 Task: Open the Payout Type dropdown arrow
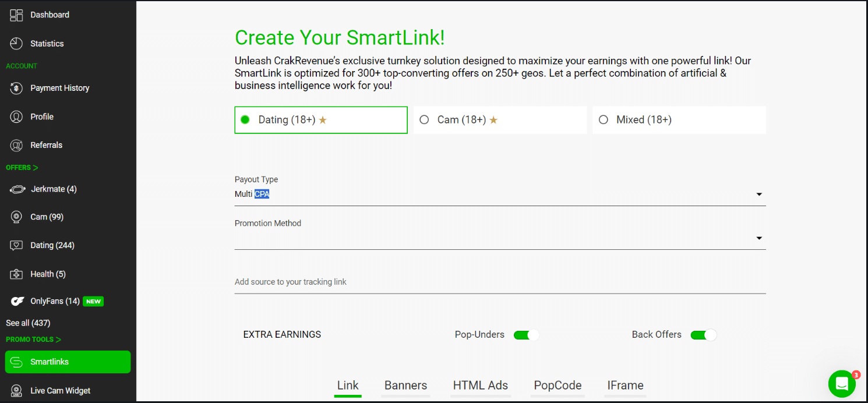coord(759,195)
